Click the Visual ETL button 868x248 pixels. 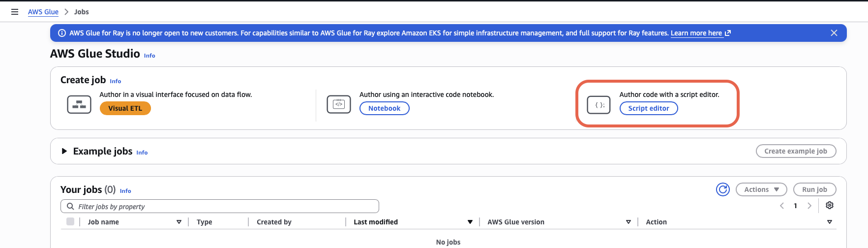125,108
